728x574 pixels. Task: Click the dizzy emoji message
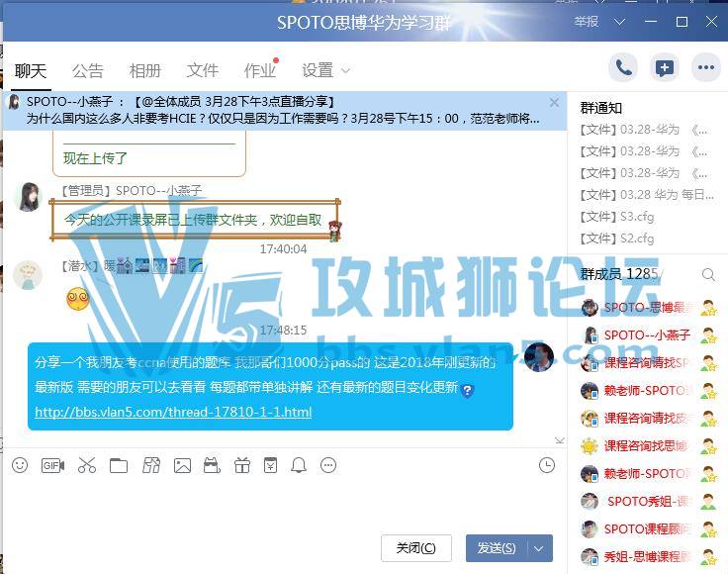(x=78, y=299)
